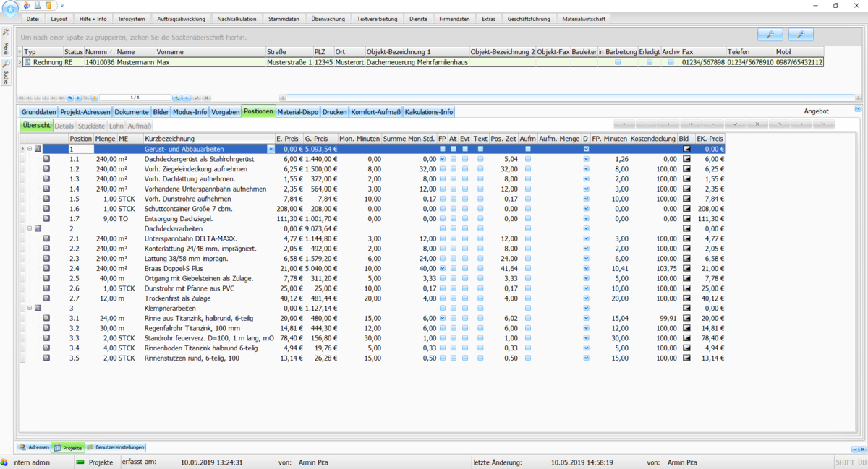868x469 pixels.
Task: Click the position icon for row 1.1
Action: tap(46, 159)
